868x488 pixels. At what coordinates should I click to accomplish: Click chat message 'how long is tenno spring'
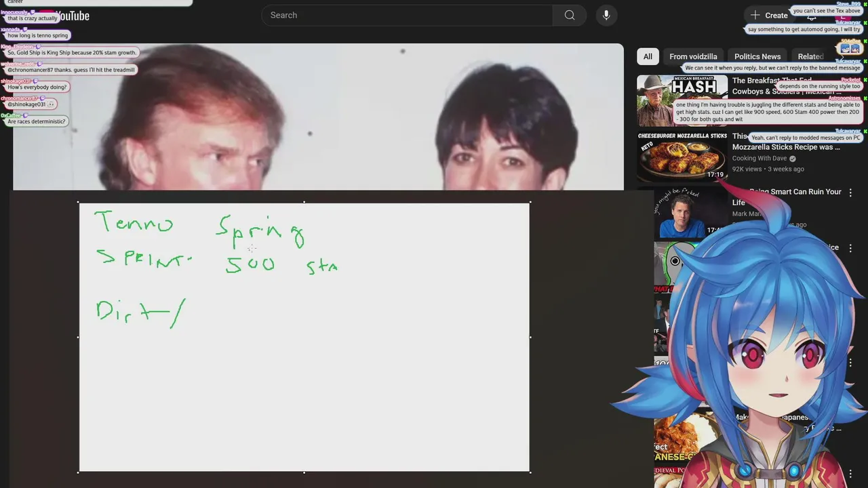(x=38, y=35)
